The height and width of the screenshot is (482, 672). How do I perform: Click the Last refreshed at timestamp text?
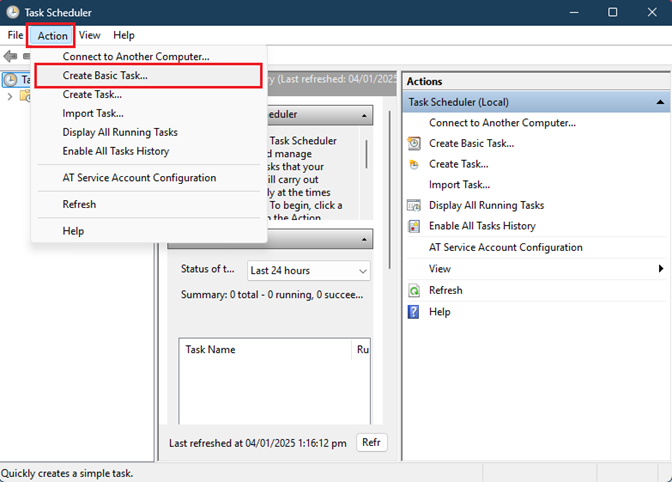click(258, 443)
